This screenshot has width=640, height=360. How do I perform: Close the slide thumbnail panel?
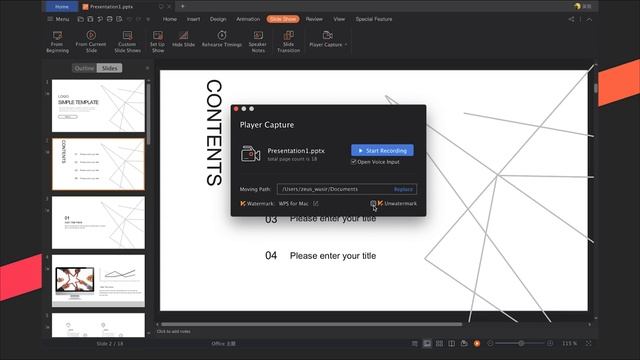click(x=147, y=68)
